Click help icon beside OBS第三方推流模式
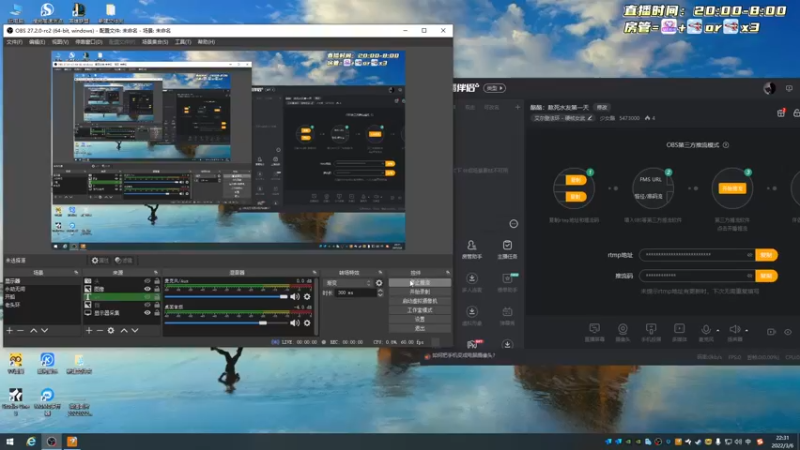The image size is (800, 450). pyautogui.click(x=726, y=145)
